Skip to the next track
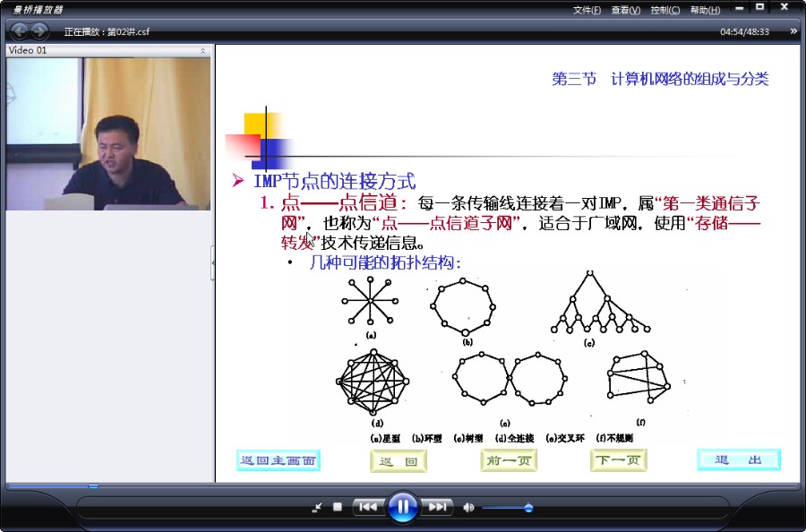The width and height of the screenshot is (806, 532). [x=437, y=507]
